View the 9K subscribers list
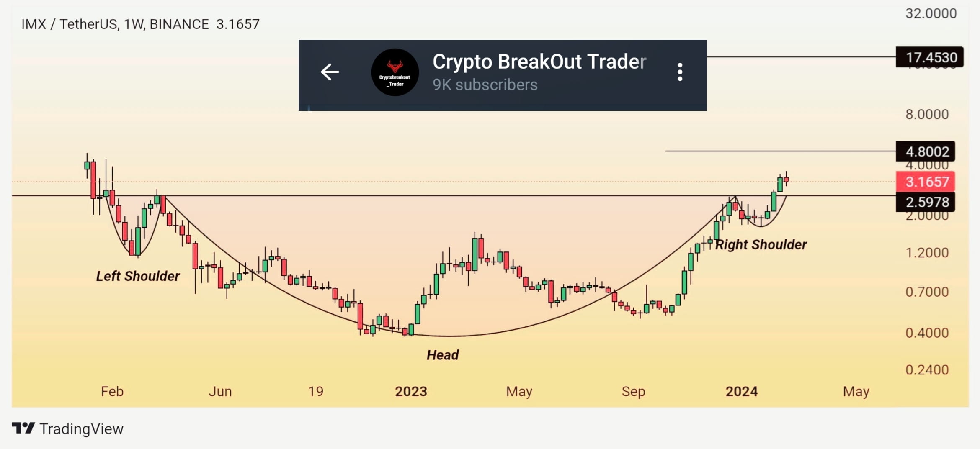This screenshot has width=980, height=449. point(485,85)
